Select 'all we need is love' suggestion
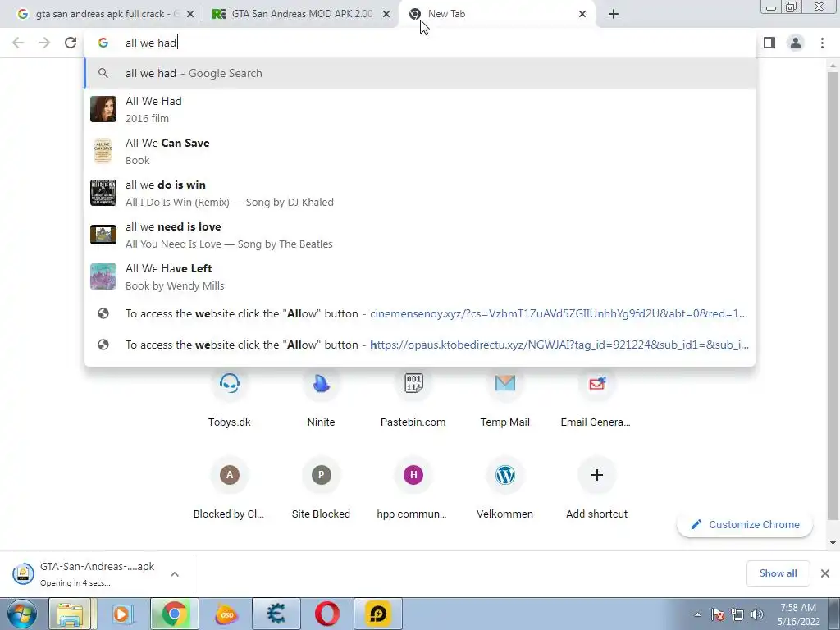The height and width of the screenshot is (630, 840). tap(420, 235)
